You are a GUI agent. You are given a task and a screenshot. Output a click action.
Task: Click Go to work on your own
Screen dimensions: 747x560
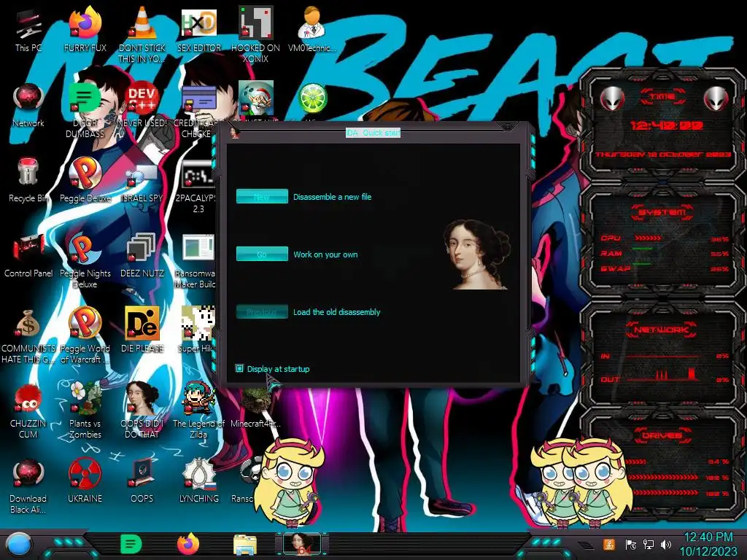click(x=262, y=254)
